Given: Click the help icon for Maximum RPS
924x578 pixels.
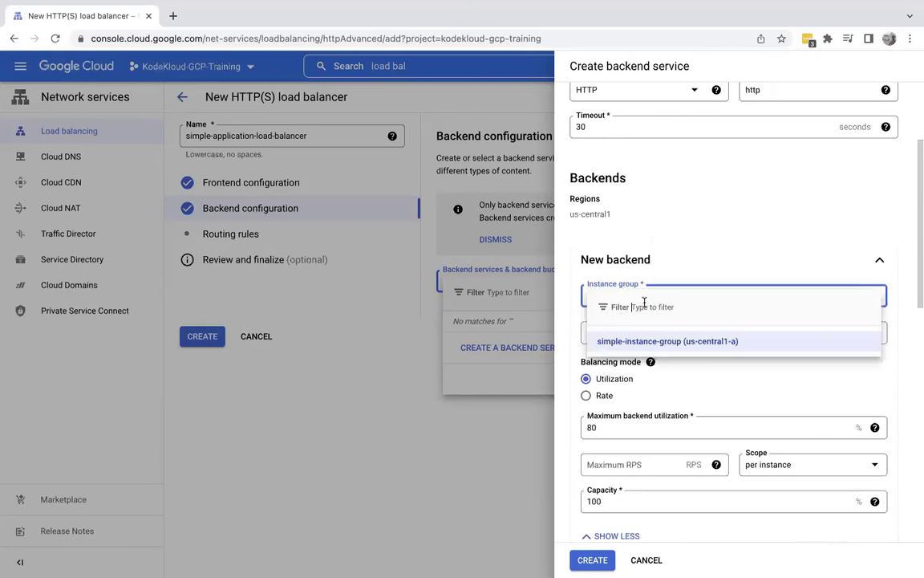Looking at the screenshot, I should pos(715,465).
